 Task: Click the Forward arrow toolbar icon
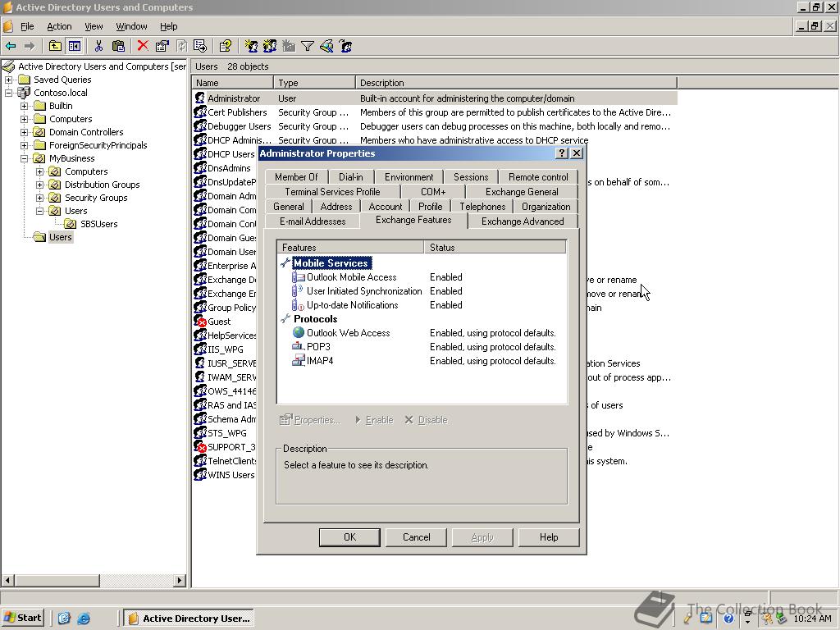(30, 46)
